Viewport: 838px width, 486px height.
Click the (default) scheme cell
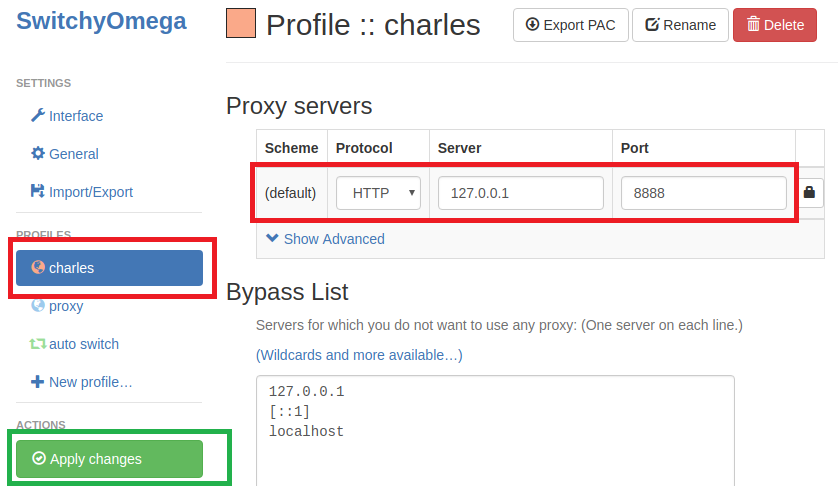point(291,193)
